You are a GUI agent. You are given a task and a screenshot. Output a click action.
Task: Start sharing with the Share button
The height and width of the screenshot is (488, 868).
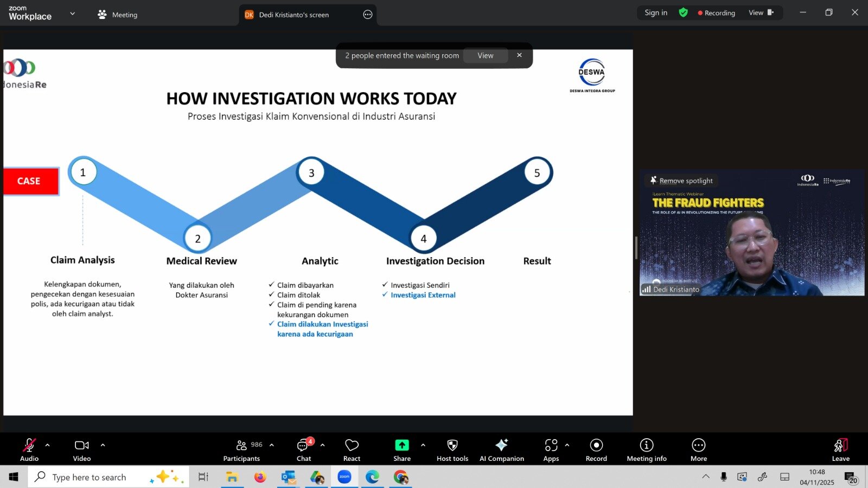(x=401, y=449)
